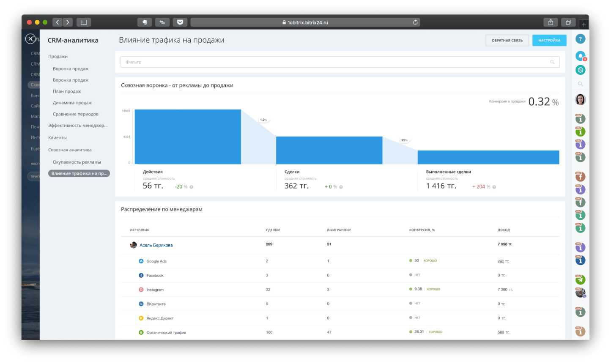Screen dimensions: 611x364
Task: Expand the Сквозная аналитика sidebar section
Action: point(70,150)
